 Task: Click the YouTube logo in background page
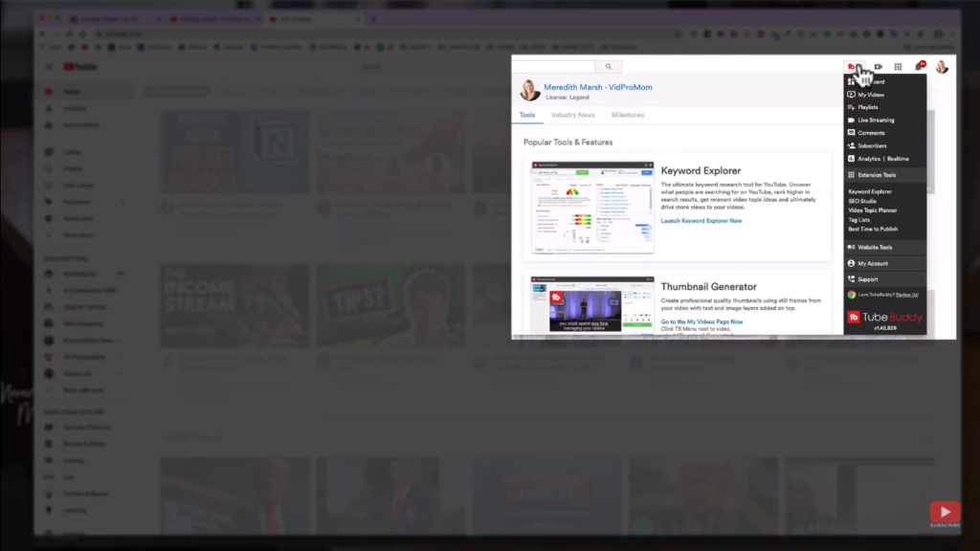[x=80, y=67]
